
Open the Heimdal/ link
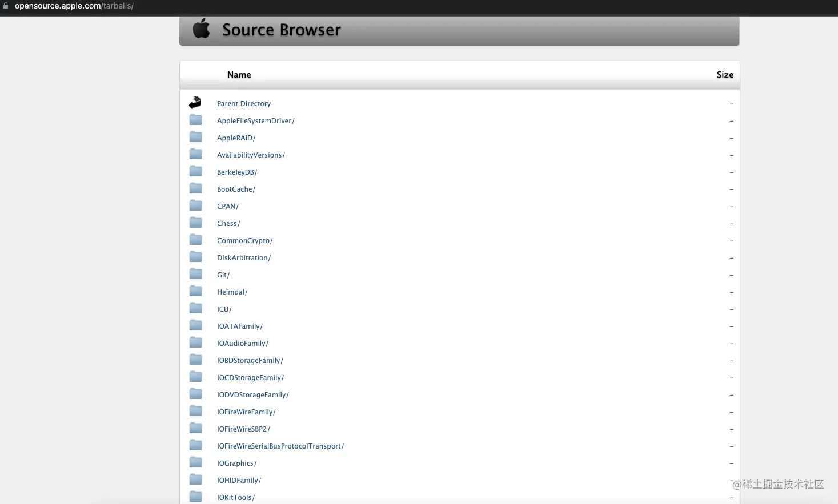pos(232,292)
